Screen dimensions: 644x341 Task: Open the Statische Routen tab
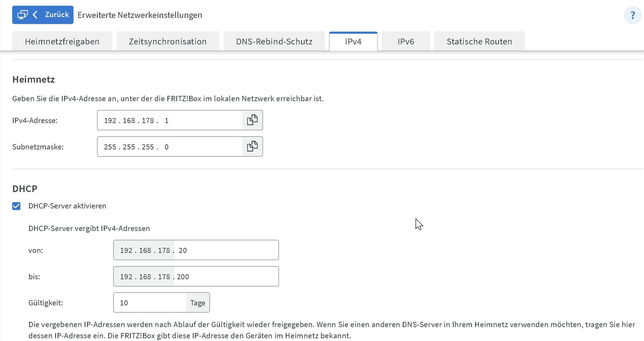point(479,41)
